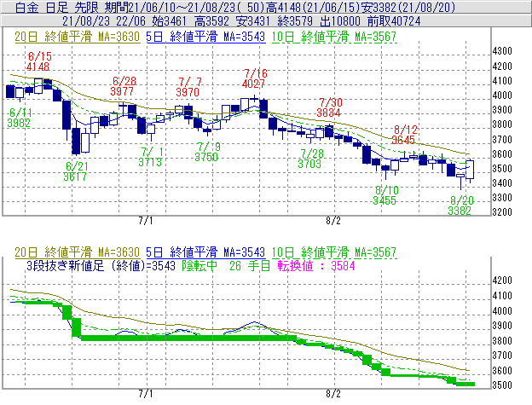
Task: Click the last white candlestick on 8/23
Action: point(470,170)
